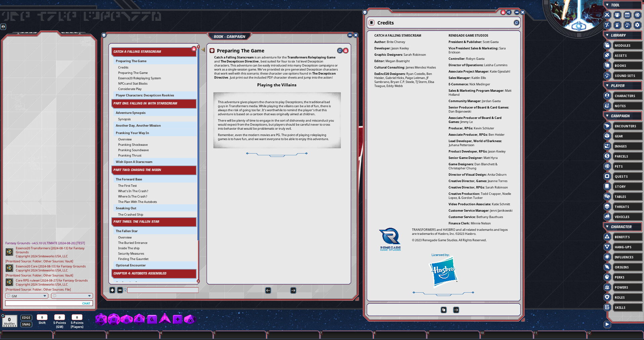
Task: Adjust the Modifier value box
Action: [9, 320]
